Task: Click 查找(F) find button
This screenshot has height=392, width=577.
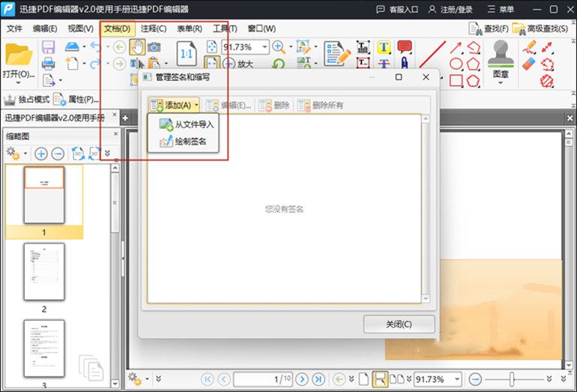Action: click(x=489, y=28)
